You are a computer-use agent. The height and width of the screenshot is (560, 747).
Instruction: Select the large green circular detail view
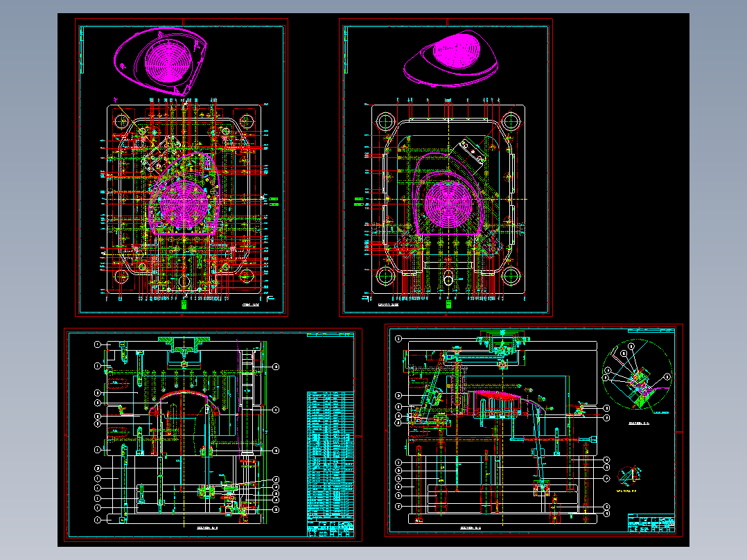638,375
